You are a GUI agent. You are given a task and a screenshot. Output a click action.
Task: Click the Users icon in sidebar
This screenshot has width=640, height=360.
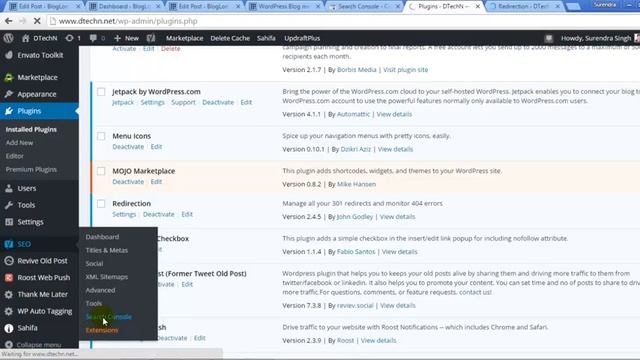9,188
